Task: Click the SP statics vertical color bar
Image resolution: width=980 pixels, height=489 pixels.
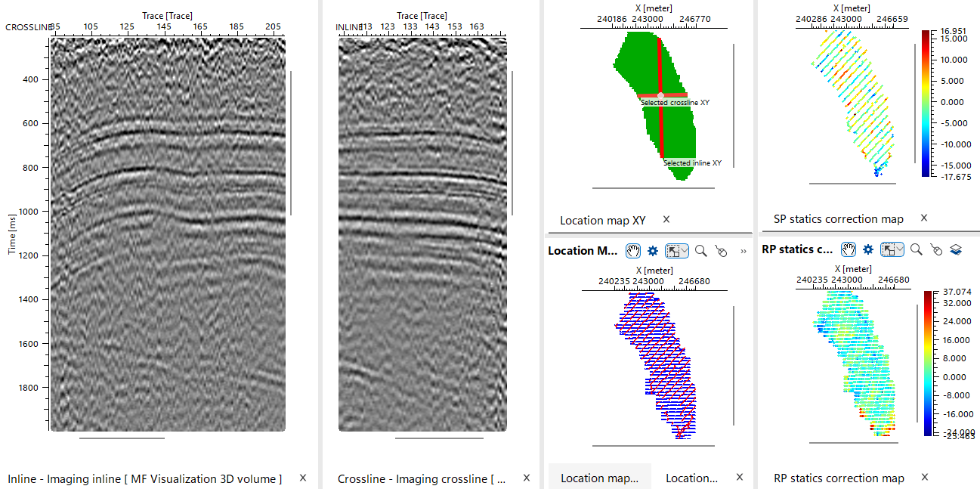Action: (x=926, y=103)
